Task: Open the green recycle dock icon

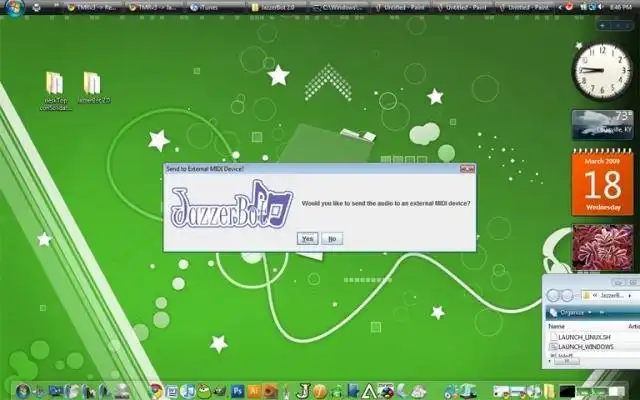Action: [337, 391]
